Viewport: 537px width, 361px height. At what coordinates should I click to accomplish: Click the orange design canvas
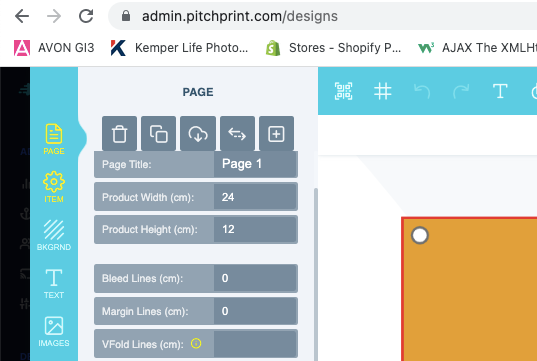[470, 289]
